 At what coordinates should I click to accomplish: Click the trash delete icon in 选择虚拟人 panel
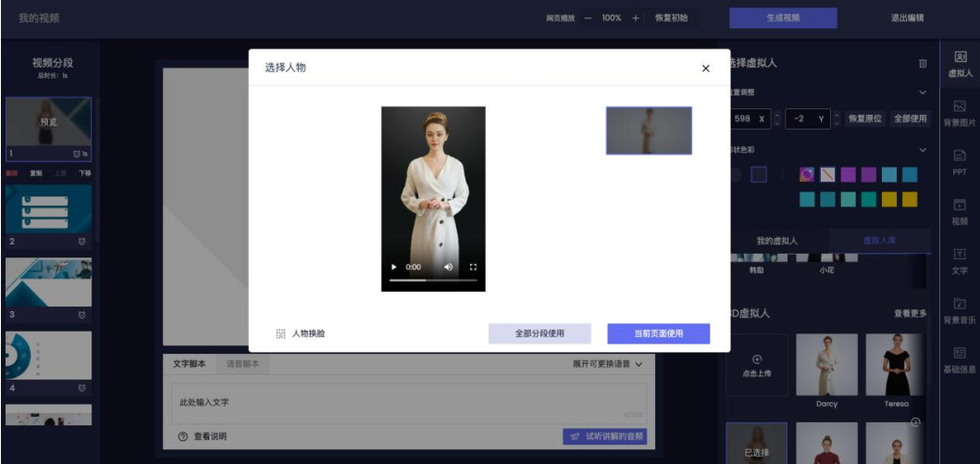[924, 63]
